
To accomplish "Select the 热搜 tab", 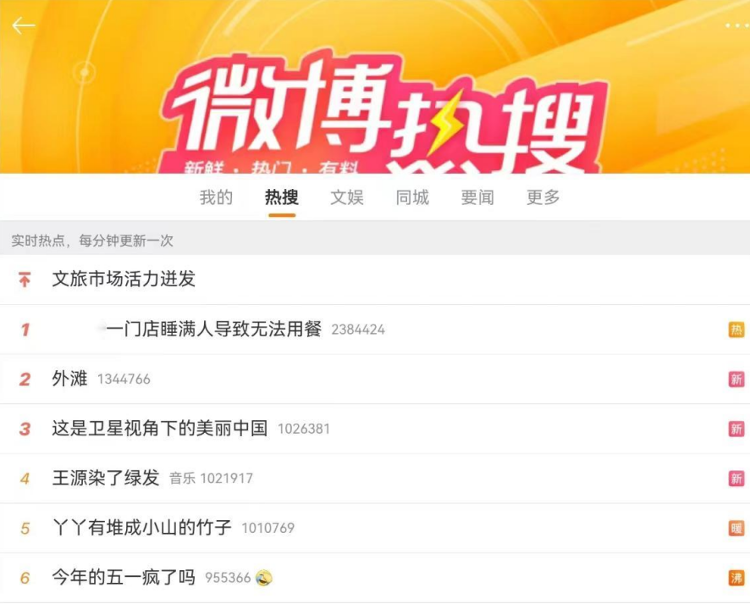I will (x=282, y=198).
